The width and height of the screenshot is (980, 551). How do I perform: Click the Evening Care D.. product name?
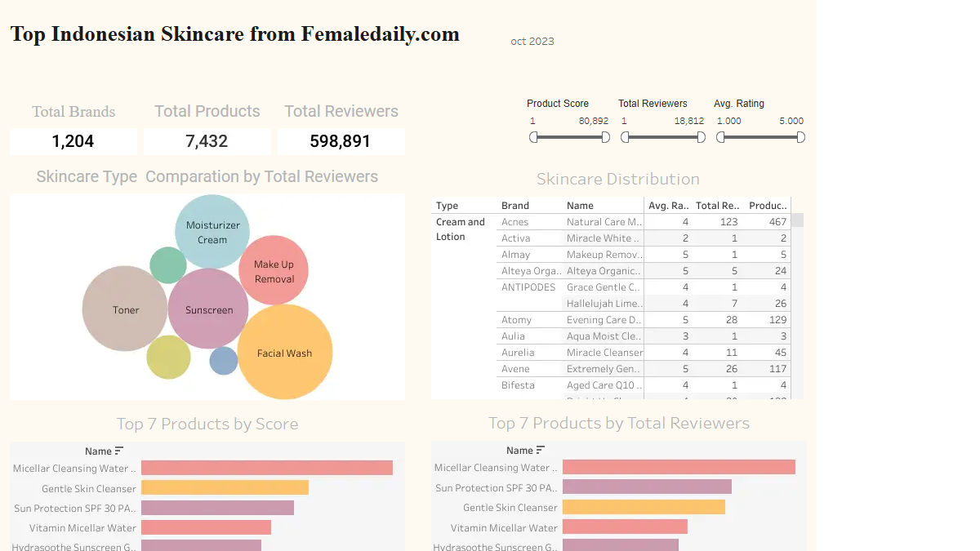point(604,320)
